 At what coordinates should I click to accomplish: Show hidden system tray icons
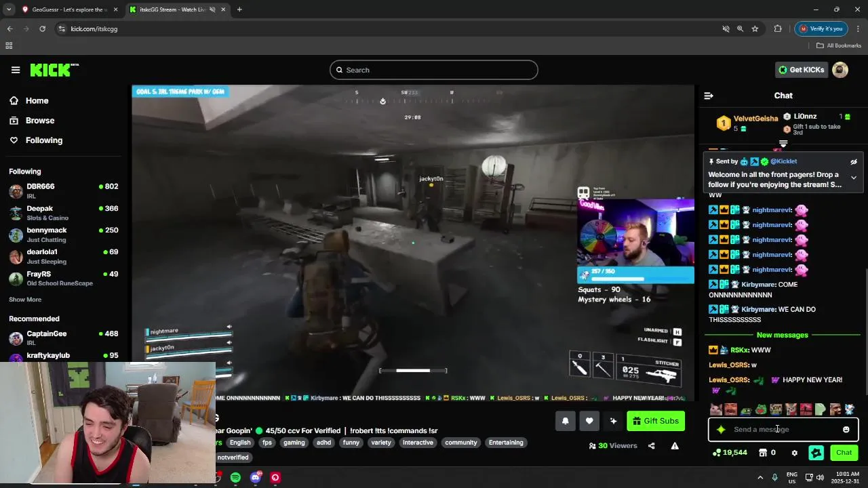761,478
